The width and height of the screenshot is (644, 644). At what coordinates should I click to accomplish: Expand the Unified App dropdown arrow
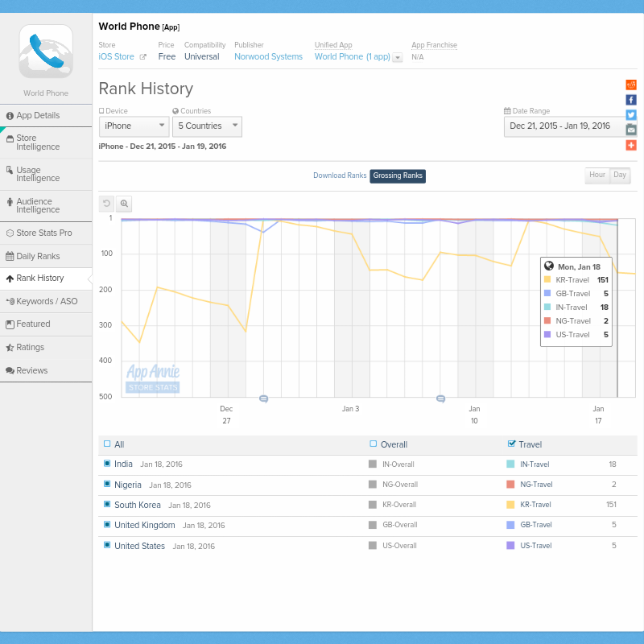pyautogui.click(x=397, y=58)
